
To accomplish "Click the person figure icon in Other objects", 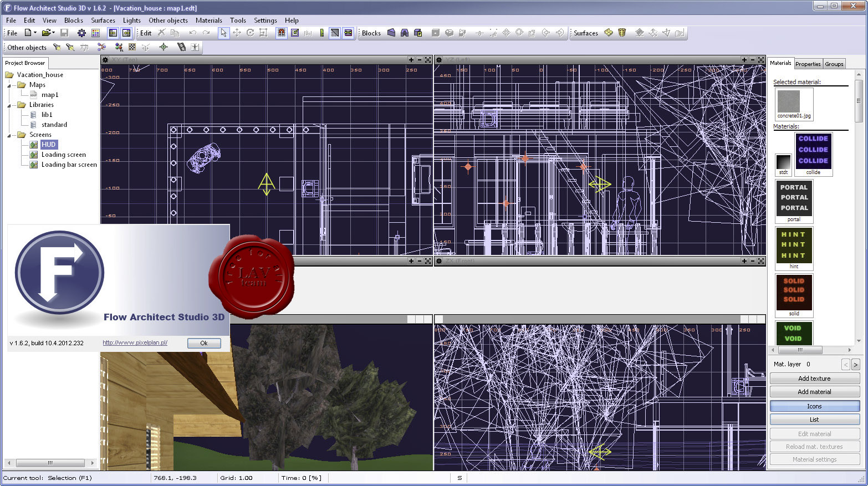I will (195, 47).
